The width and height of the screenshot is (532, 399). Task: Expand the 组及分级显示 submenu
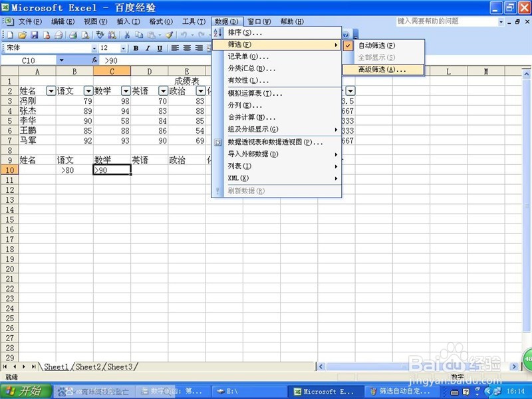(277, 129)
